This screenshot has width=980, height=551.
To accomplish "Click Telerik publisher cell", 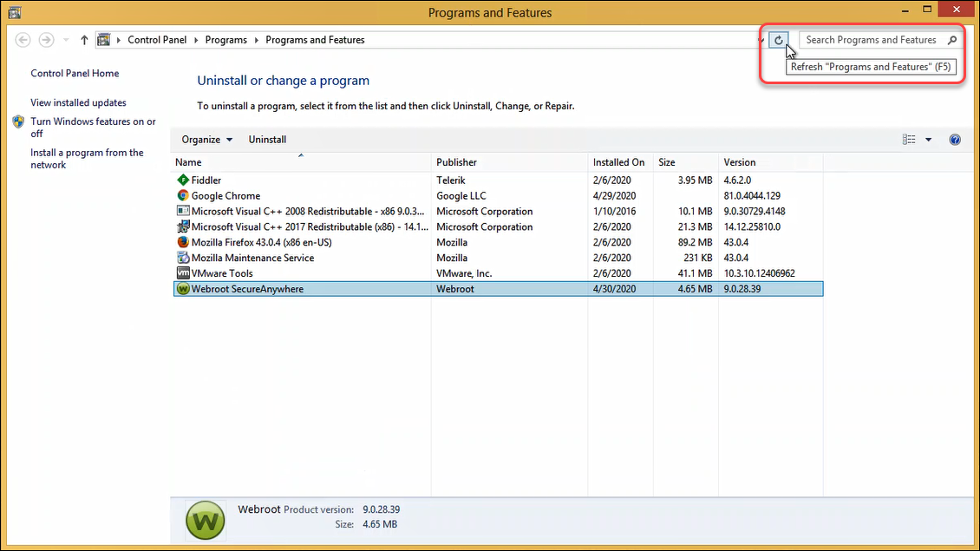I will 451,180.
